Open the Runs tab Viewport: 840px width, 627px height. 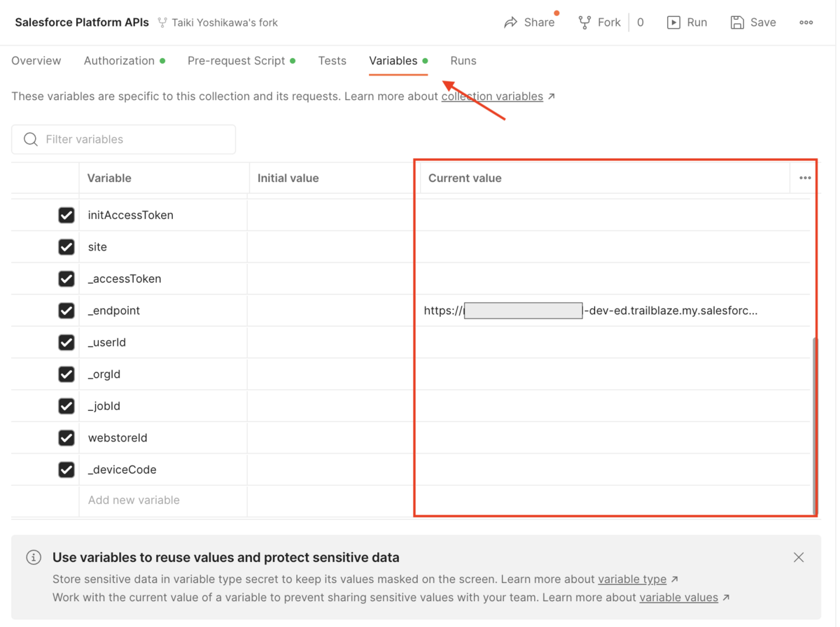point(463,61)
